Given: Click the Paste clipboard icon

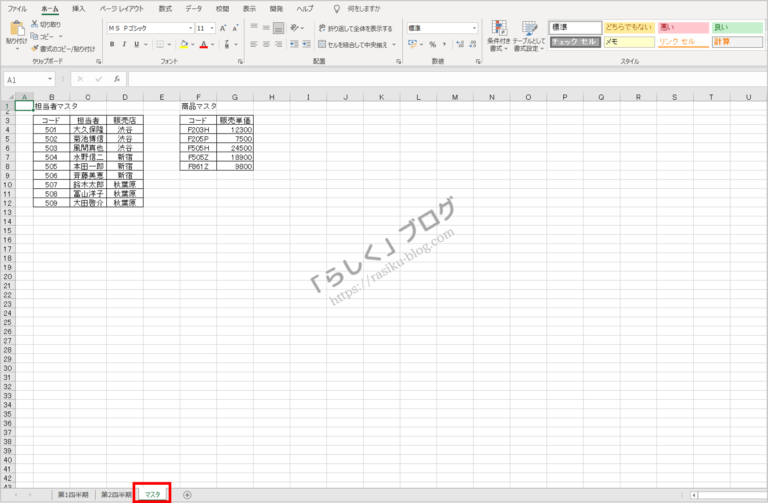Looking at the screenshot, I should pos(16,28).
